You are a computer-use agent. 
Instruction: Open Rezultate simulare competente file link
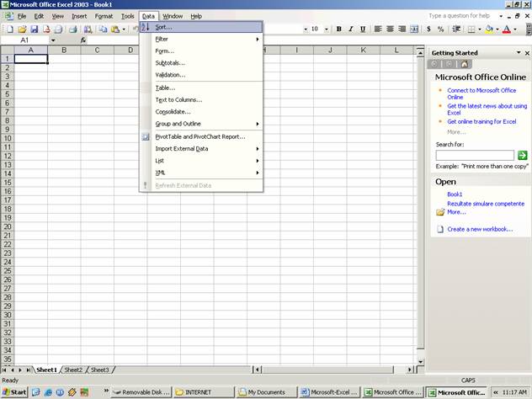(x=486, y=204)
